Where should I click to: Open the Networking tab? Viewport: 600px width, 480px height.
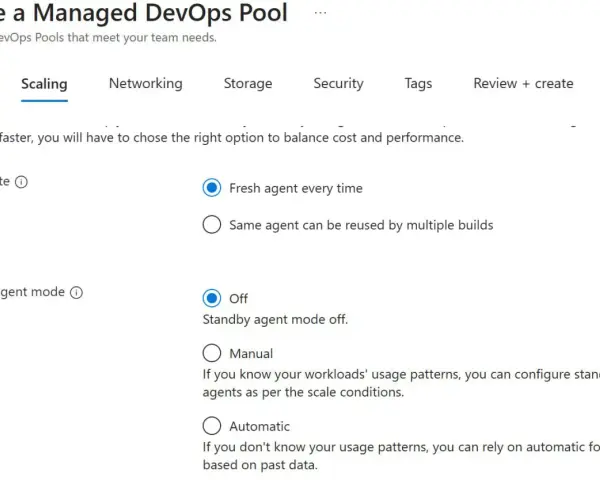click(x=146, y=83)
